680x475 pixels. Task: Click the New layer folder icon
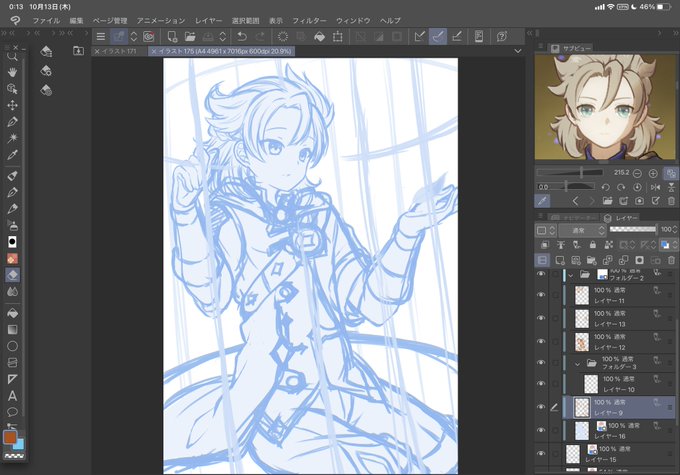point(592,260)
